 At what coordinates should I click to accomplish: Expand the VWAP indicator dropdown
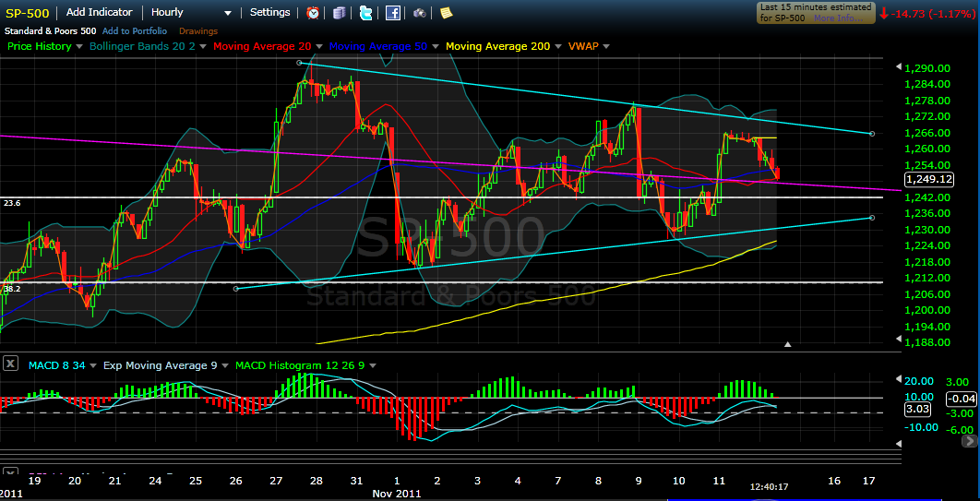point(606,46)
